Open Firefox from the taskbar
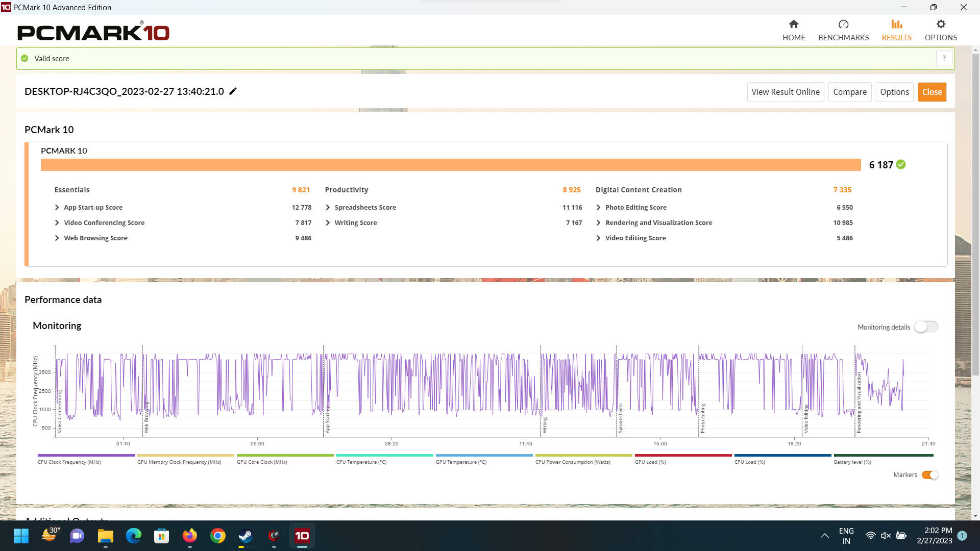Viewport: 980px width, 551px height. click(189, 536)
